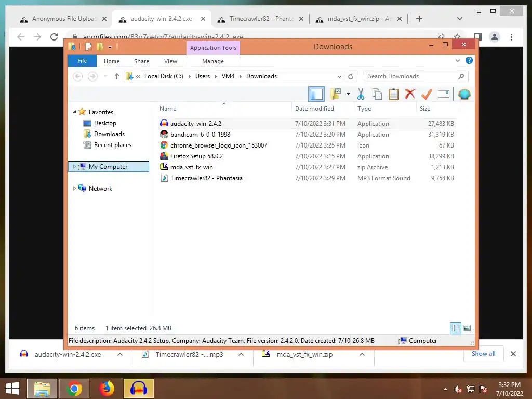Click Local Disk (C:) in breadcrumb
Viewport: 532px width, 399px height.
[x=164, y=76]
